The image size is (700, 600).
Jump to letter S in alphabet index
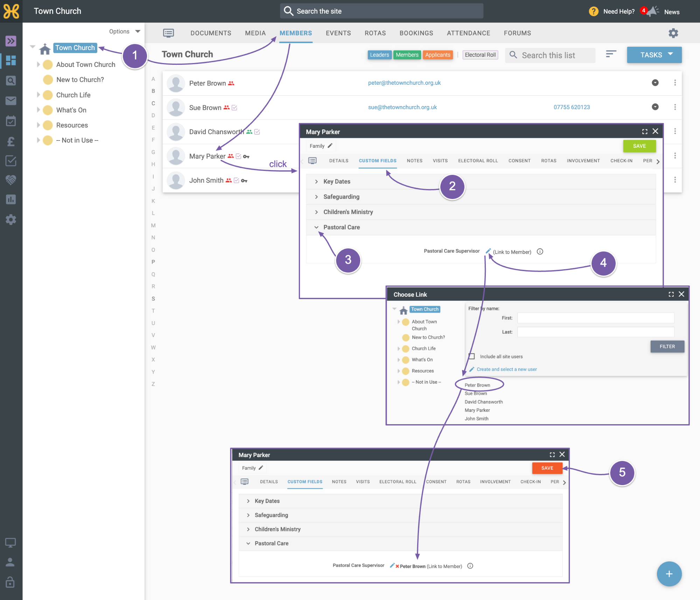[x=153, y=298]
